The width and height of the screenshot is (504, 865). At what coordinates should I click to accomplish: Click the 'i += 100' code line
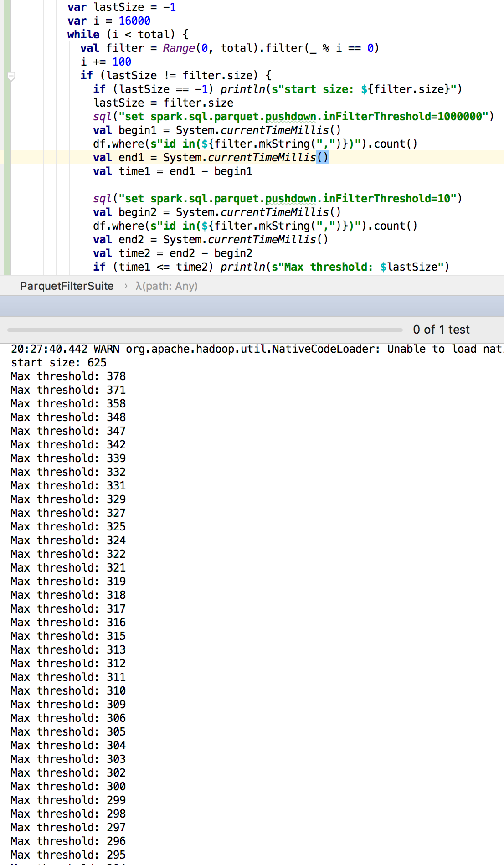(106, 62)
